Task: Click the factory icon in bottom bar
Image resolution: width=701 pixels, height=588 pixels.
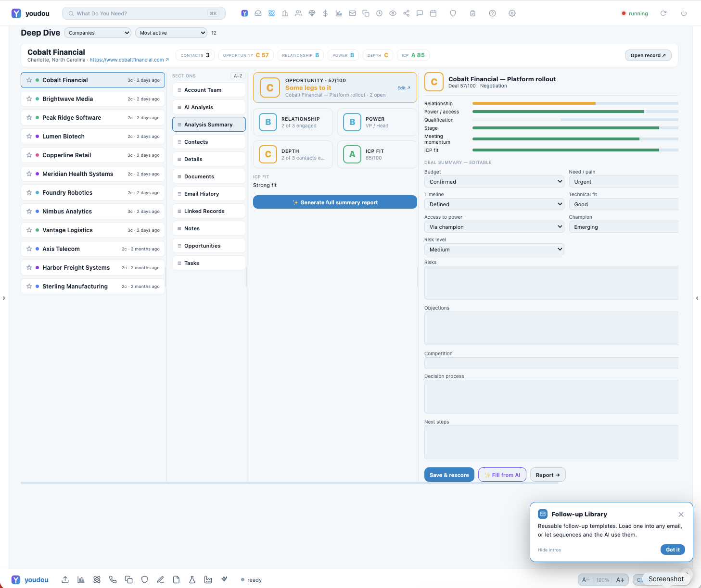Action: (x=208, y=580)
